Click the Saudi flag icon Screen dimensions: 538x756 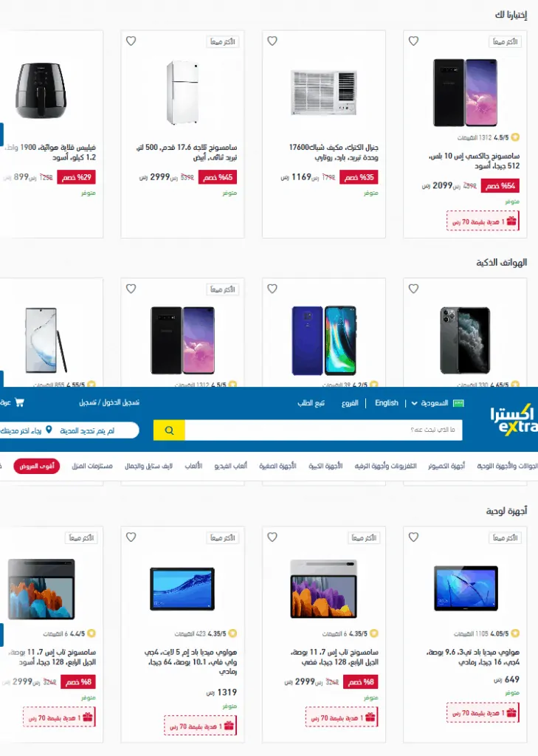pyautogui.click(x=458, y=403)
